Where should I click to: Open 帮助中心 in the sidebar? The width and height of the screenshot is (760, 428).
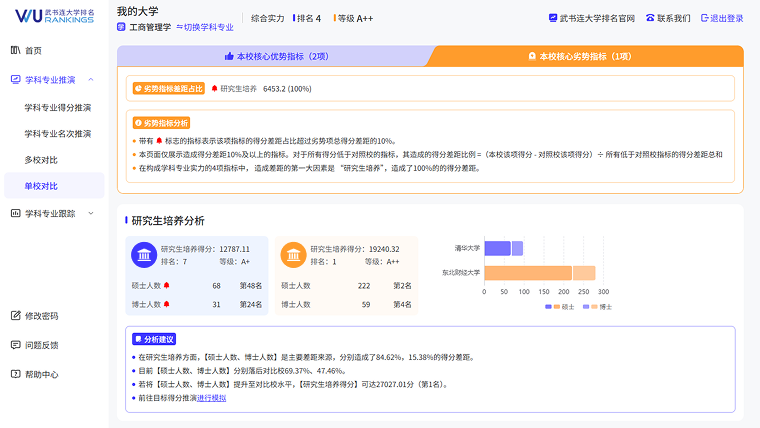(41, 375)
